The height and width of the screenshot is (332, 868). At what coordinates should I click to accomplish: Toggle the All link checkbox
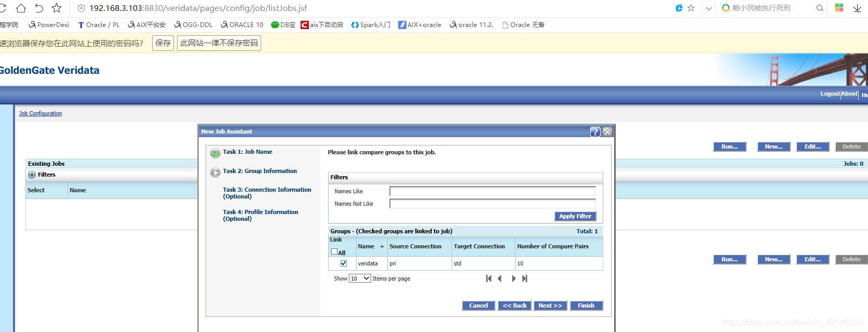coord(334,251)
